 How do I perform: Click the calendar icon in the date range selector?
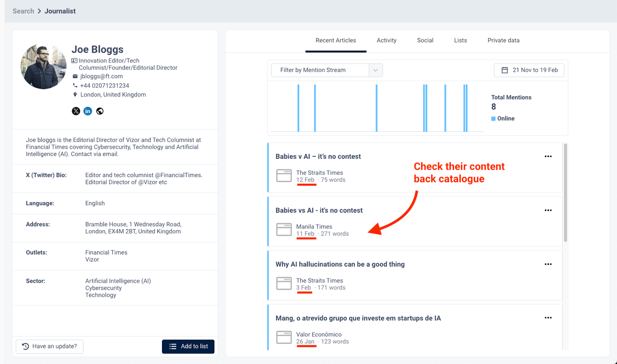click(504, 70)
